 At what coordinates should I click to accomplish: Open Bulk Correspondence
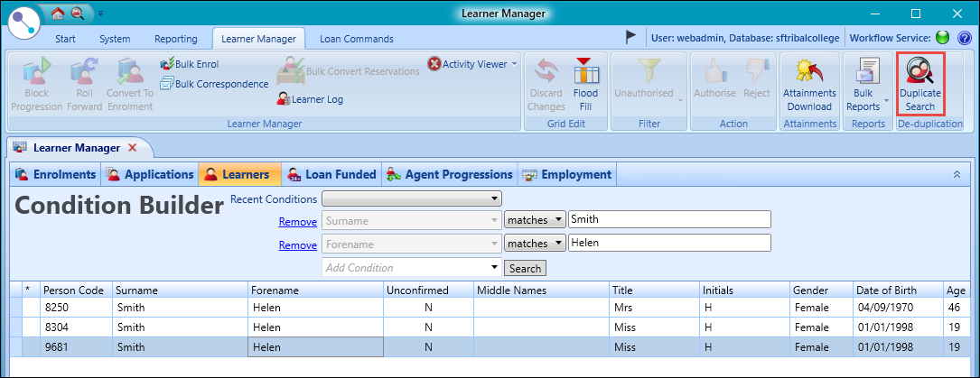(214, 84)
